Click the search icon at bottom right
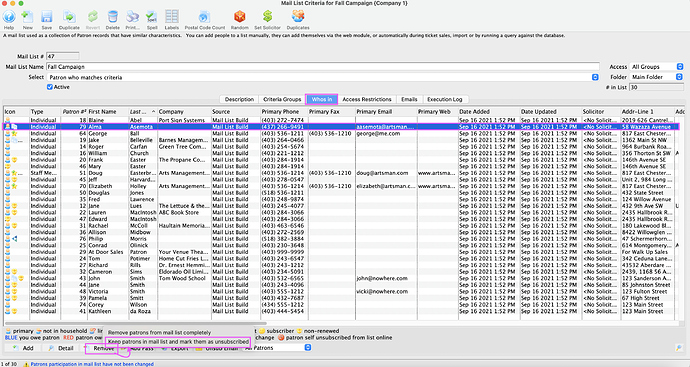Viewport: 690px width, 367px height. [679, 348]
